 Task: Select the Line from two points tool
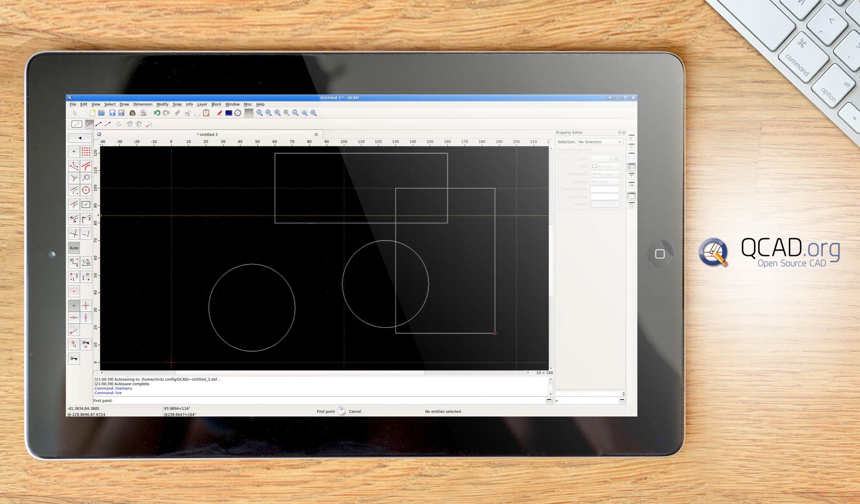(89, 124)
